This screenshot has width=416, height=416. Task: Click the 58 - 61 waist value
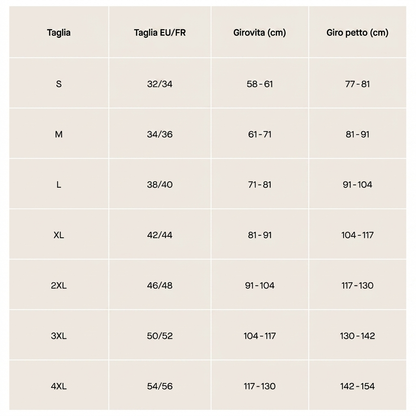(259, 84)
